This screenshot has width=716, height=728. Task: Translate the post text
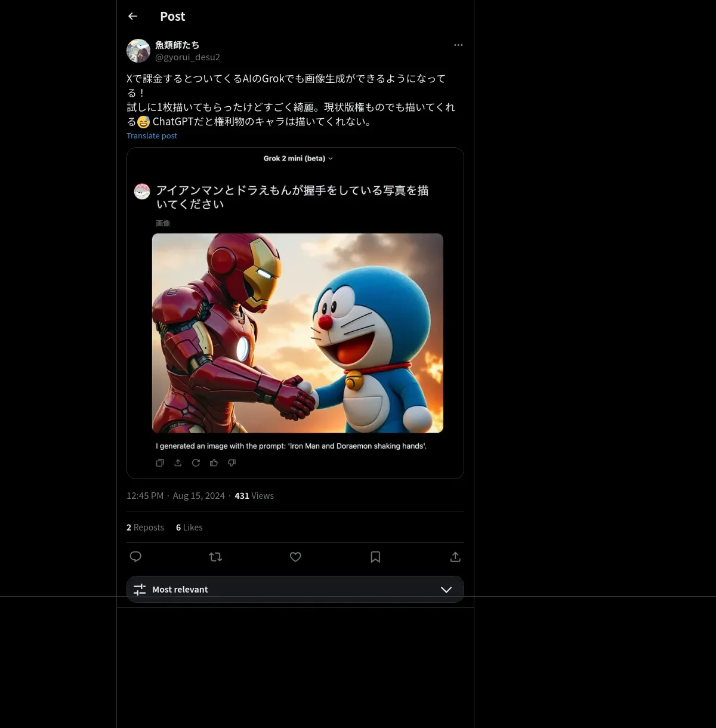tap(152, 135)
